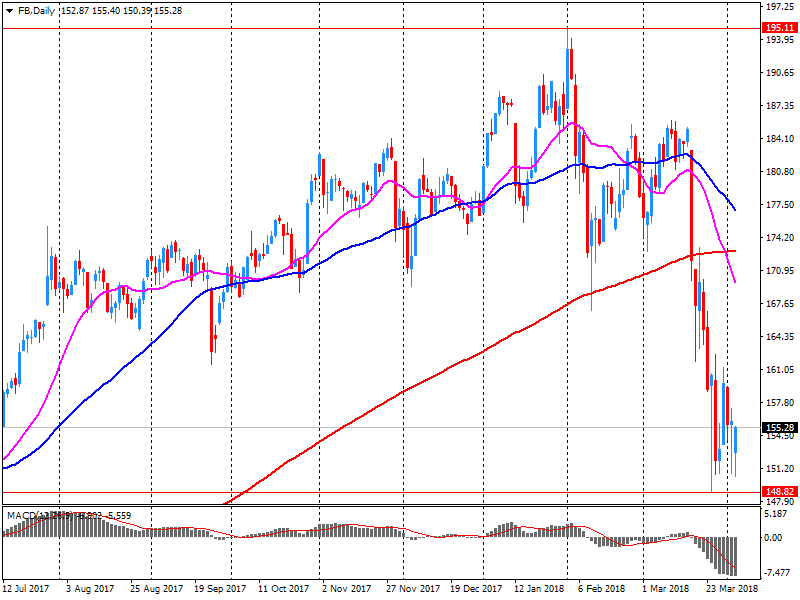The width and height of the screenshot is (800, 600).
Task: Select the 174.20 price axis value
Action: [x=780, y=237]
